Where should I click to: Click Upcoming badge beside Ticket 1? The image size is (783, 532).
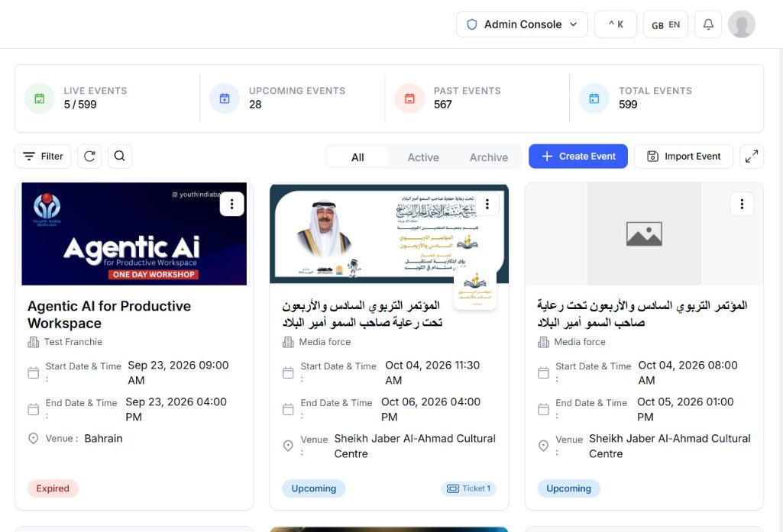click(314, 488)
